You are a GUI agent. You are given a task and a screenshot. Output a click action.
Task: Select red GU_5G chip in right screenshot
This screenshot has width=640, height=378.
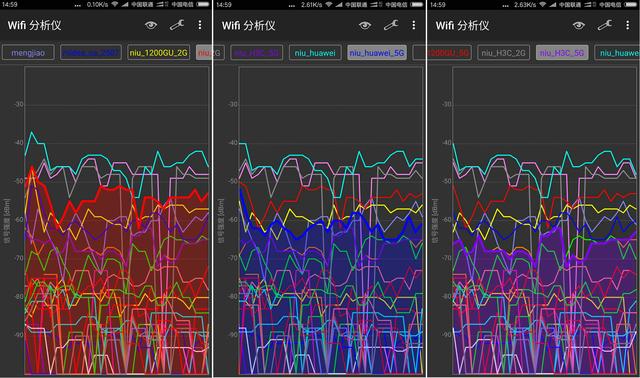click(449, 53)
